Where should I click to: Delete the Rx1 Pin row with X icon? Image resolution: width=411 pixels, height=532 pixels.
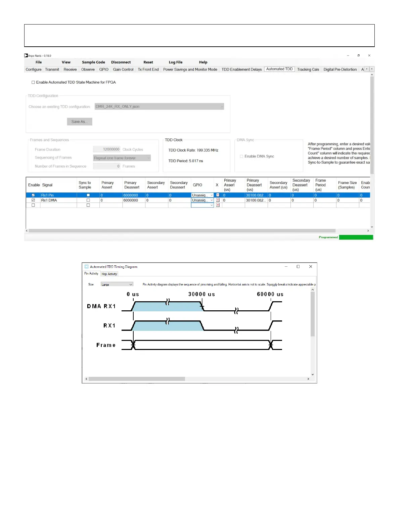click(218, 195)
